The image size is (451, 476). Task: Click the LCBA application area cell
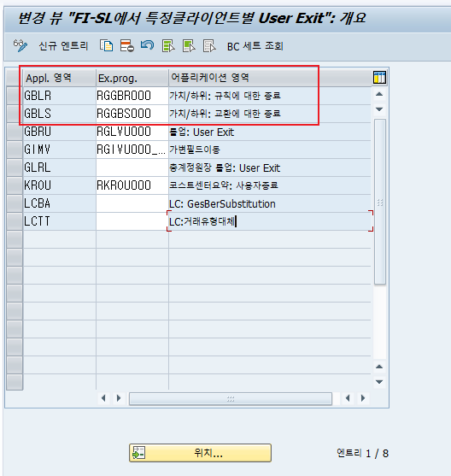coord(60,203)
